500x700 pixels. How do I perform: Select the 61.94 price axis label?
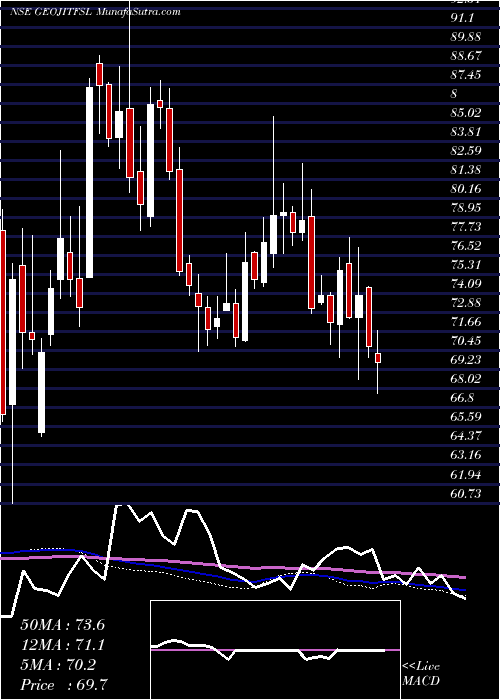pos(466,474)
